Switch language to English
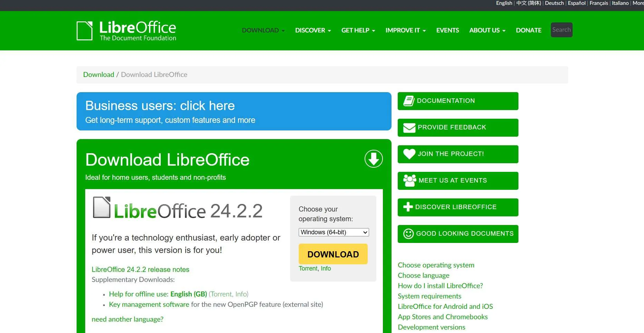 point(504,3)
